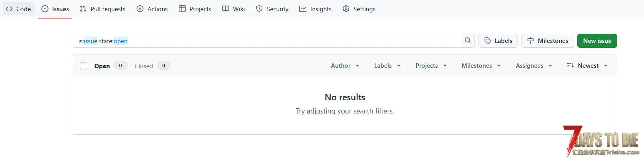The height and width of the screenshot is (162, 644).
Task: Switch to the Issues tab
Action: coord(55,9)
